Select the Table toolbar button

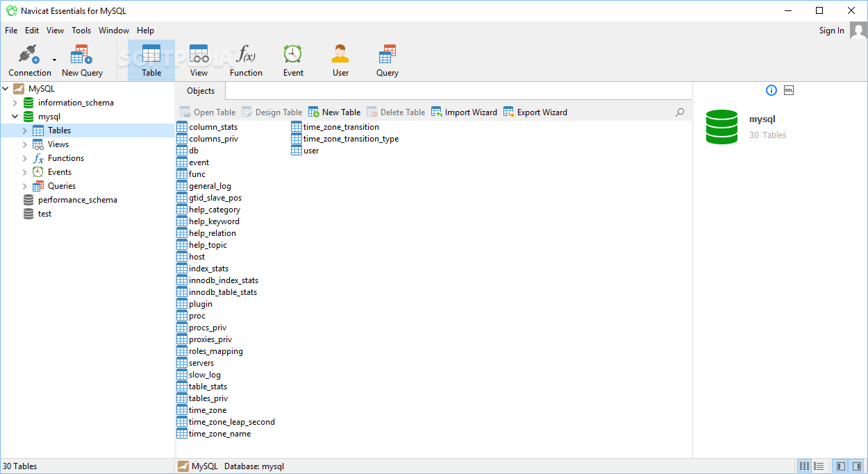click(x=151, y=60)
